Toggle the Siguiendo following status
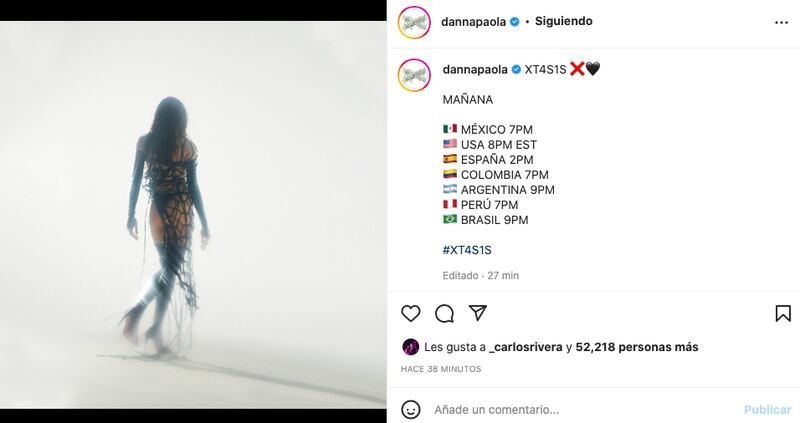Image resolution: width=800 pixels, height=423 pixels. click(564, 21)
